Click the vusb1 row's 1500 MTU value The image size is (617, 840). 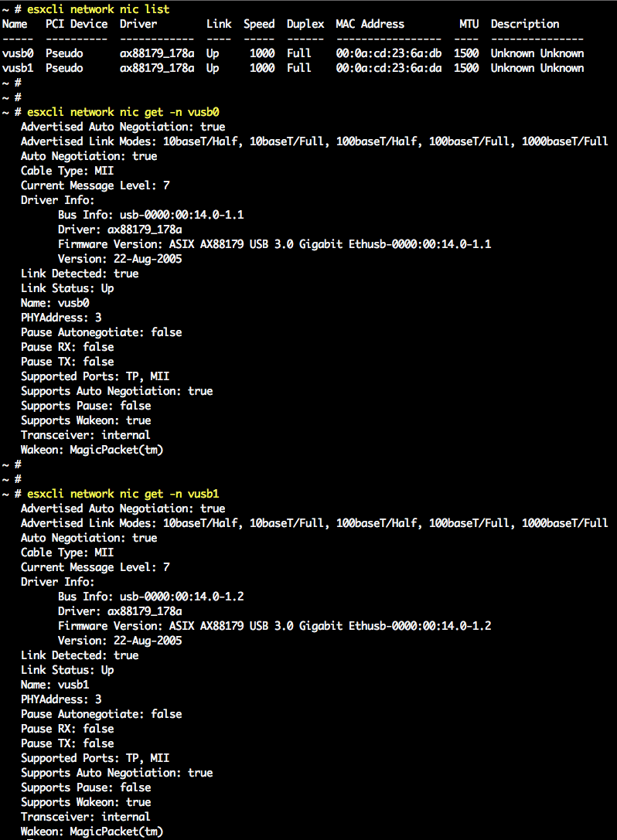pyautogui.click(x=466, y=68)
